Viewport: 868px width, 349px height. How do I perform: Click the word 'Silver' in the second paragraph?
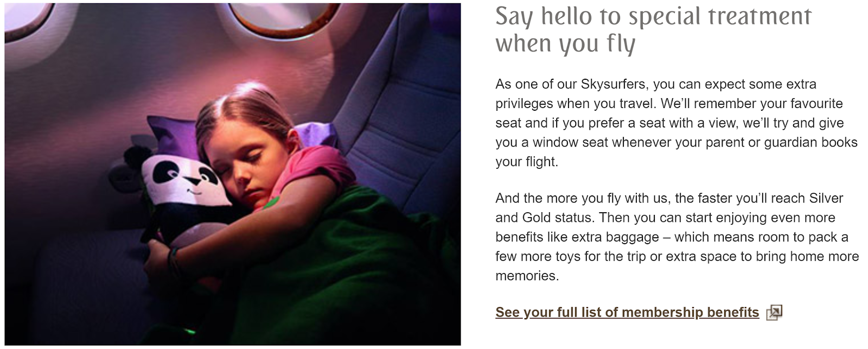tap(826, 198)
